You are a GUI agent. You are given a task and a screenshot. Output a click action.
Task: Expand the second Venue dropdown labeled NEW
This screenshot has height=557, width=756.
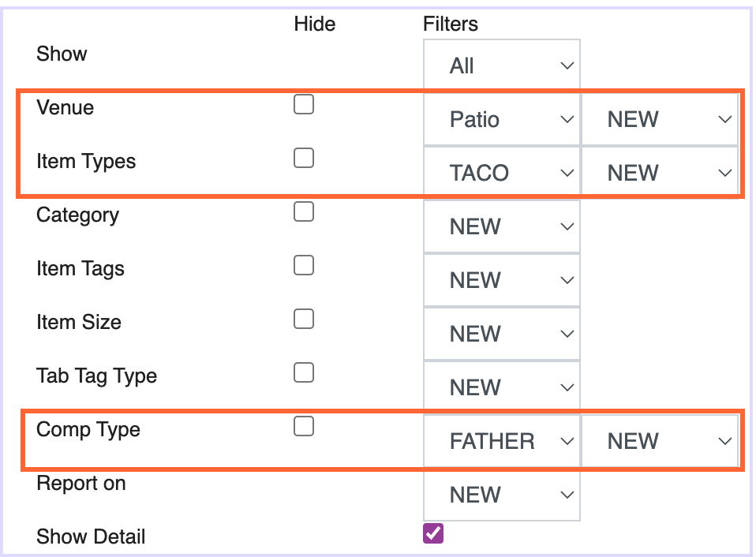tap(660, 119)
